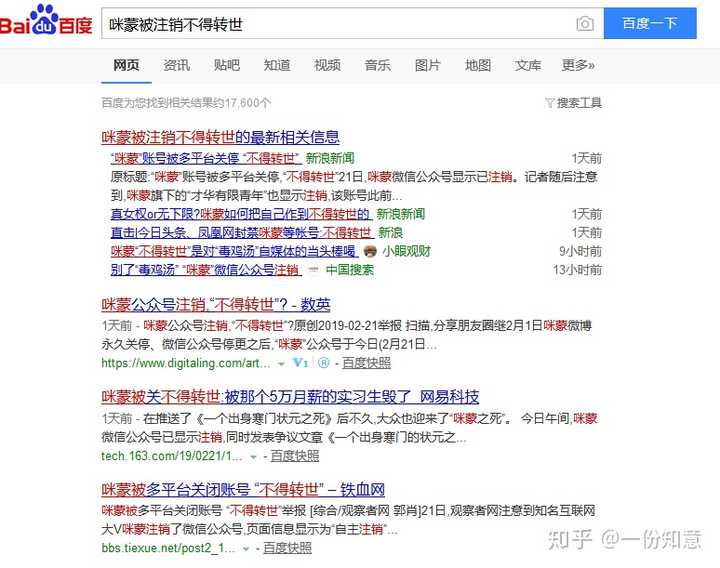Open 百度快照 for the tech.163.com result
Screen dimensions: 720x568
pyautogui.click(x=295, y=456)
